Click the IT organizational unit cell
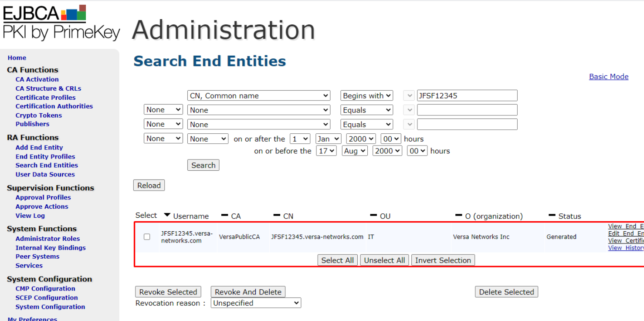Viewport: 644px width, 321px height. pos(371,237)
